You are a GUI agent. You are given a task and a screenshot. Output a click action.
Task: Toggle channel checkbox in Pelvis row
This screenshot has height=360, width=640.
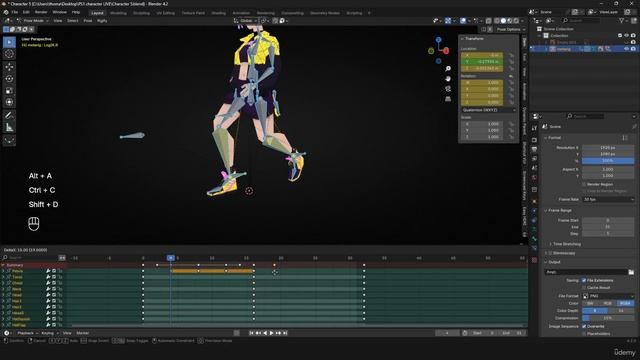click(54, 271)
